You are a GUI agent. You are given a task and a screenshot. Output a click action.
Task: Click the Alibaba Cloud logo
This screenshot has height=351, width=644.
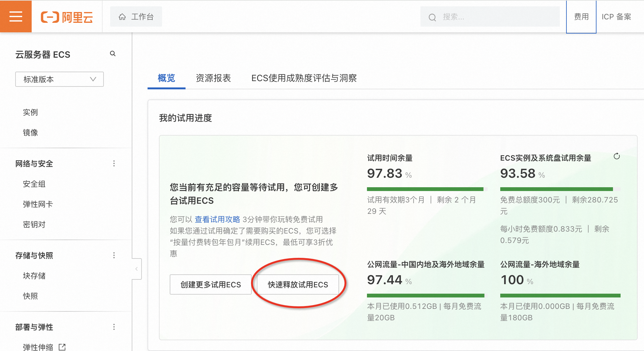point(67,17)
